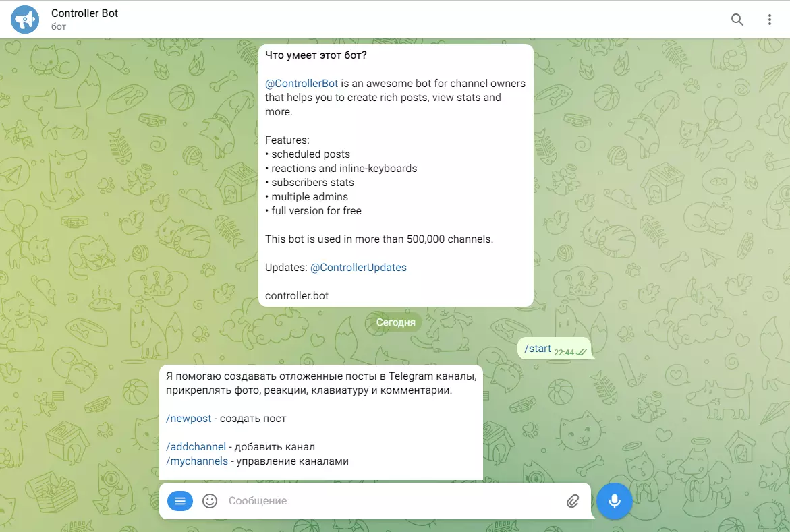790x532 pixels.
Task: Click the Сегодня date badge
Action: (x=395, y=322)
